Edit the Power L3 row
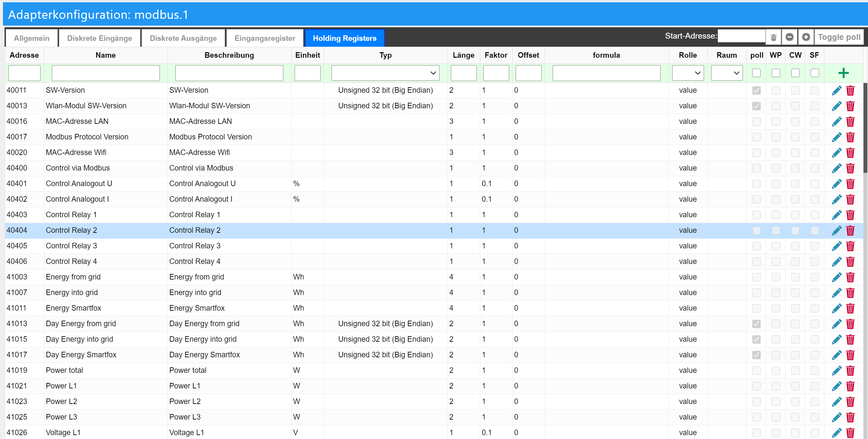Image resolution: width=868 pixels, height=439 pixels. pyautogui.click(x=836, y=417)
